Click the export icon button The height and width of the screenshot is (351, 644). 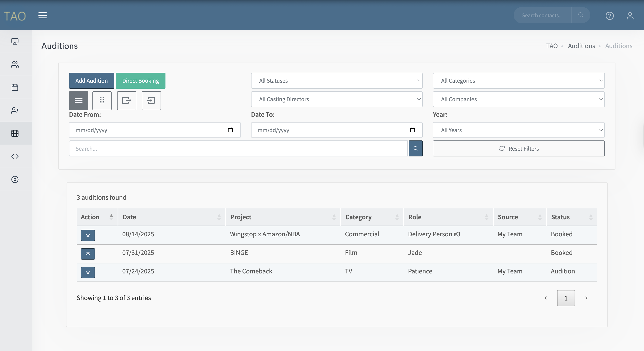[126, 101]
